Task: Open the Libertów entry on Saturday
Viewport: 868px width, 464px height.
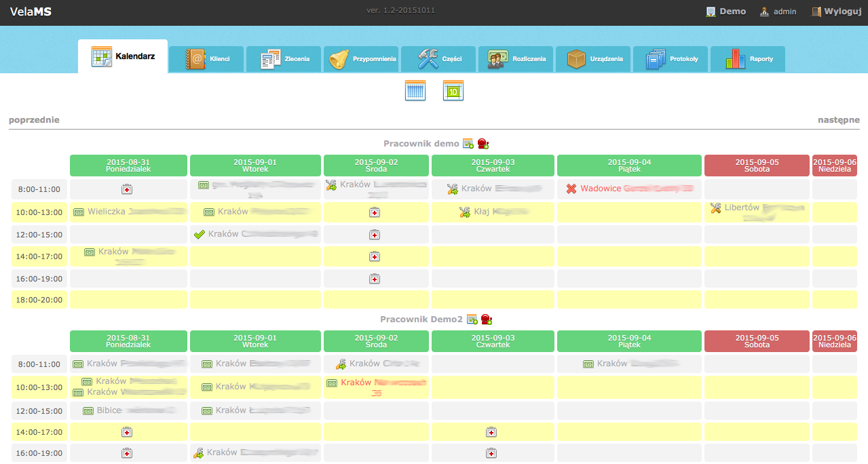Action: coord(765,212)
